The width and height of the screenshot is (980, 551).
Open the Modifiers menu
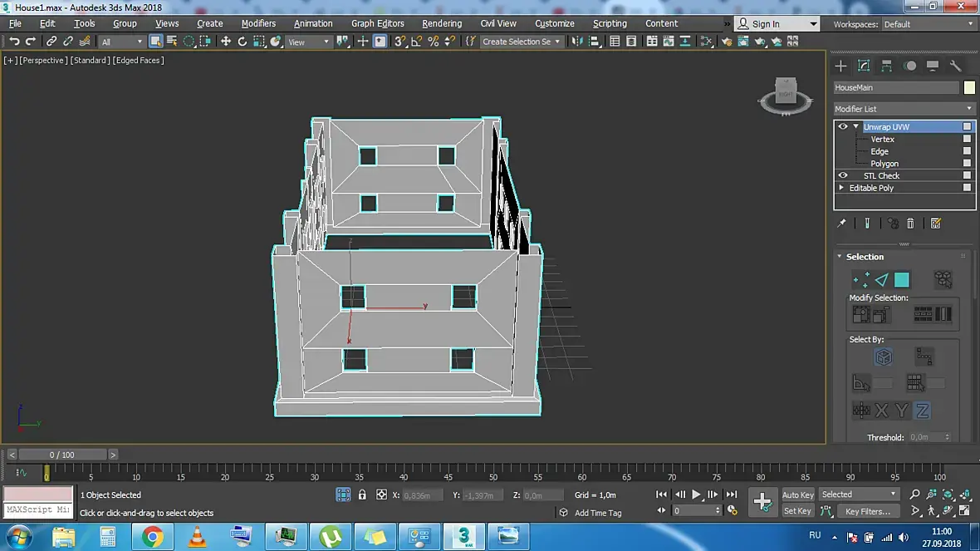[x=258, y=23]
